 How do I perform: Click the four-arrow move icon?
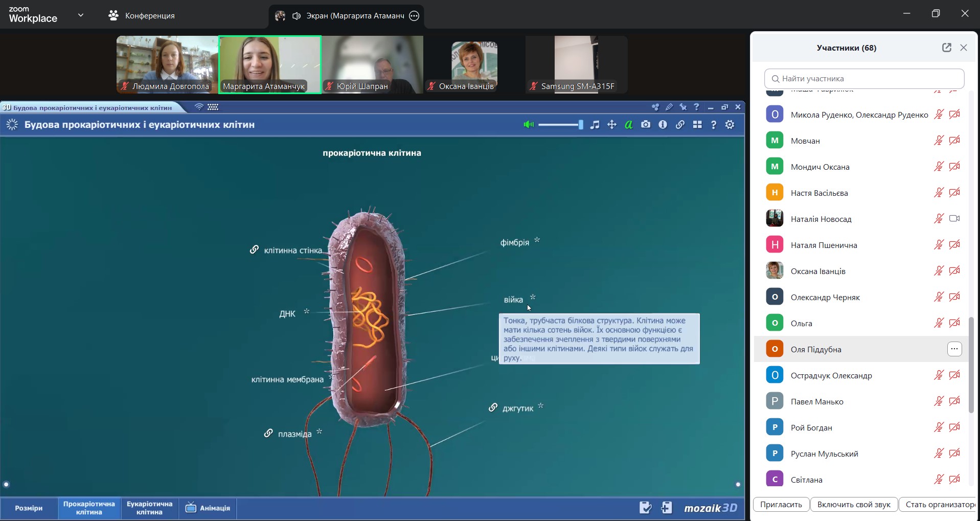click(611, 125)
